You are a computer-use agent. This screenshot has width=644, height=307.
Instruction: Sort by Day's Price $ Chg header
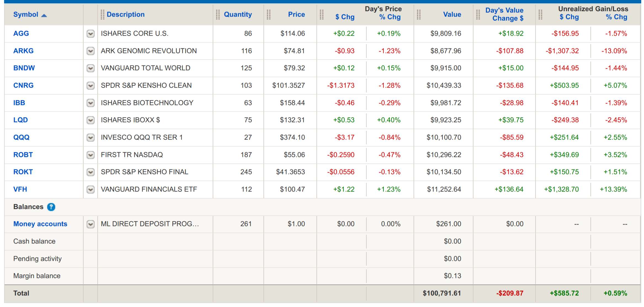pyautogui.click(x=345, y=17)
